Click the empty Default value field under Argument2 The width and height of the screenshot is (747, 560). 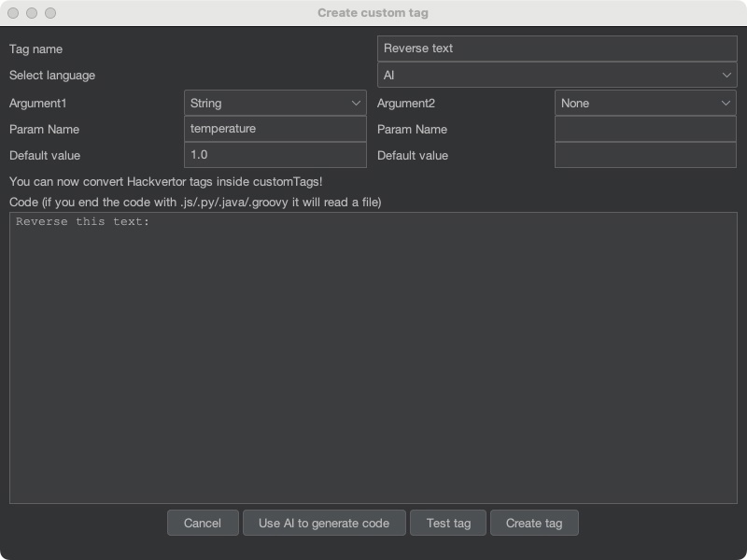pyautogui.click(x=645, y=155)
